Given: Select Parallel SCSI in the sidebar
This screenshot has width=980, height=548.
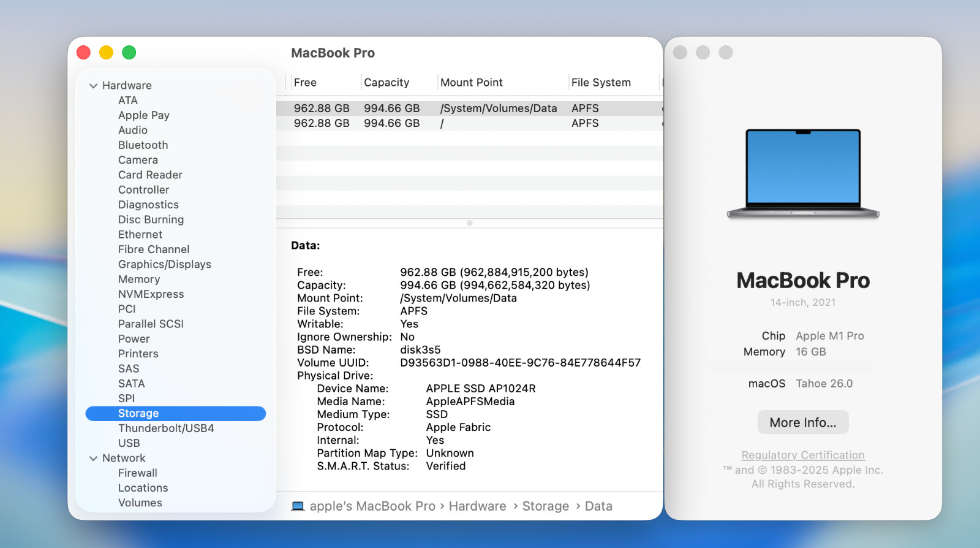Looking at the screenshot, I should (x=151, y=324).
